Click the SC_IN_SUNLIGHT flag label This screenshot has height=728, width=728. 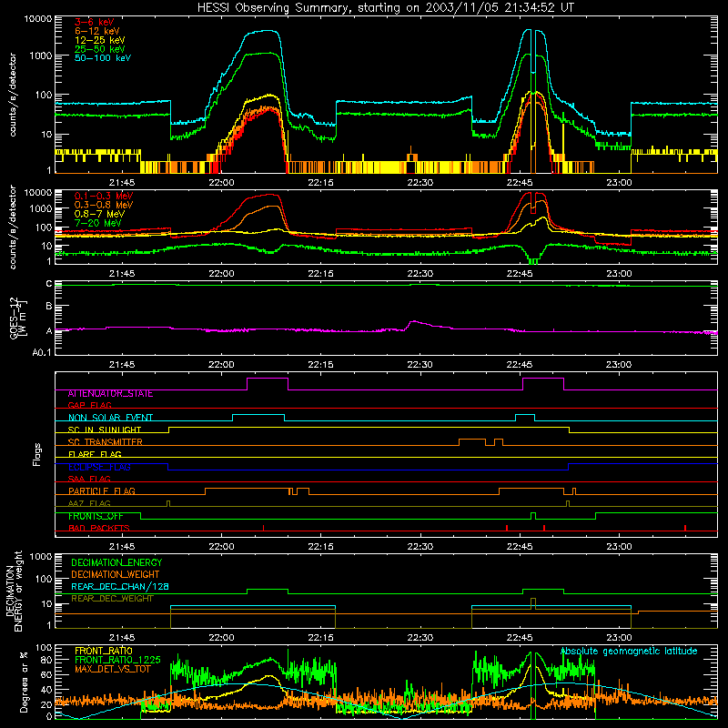point(105,430)
